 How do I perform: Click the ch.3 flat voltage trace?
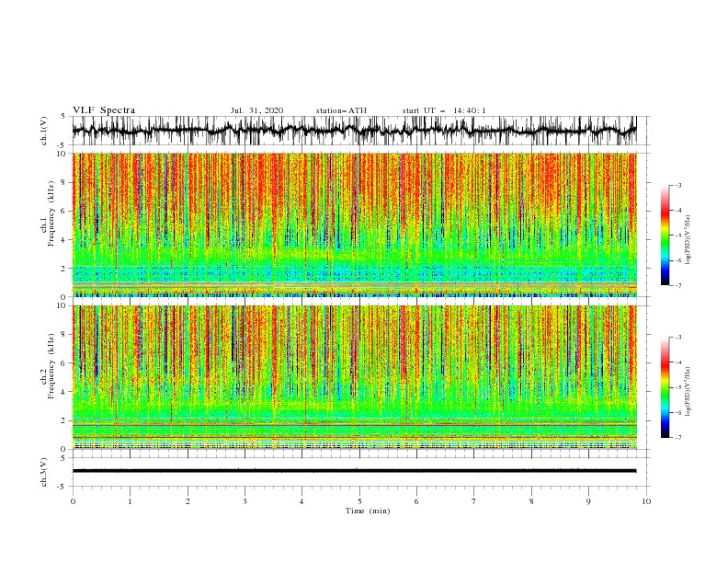click(x=354, y=471)
